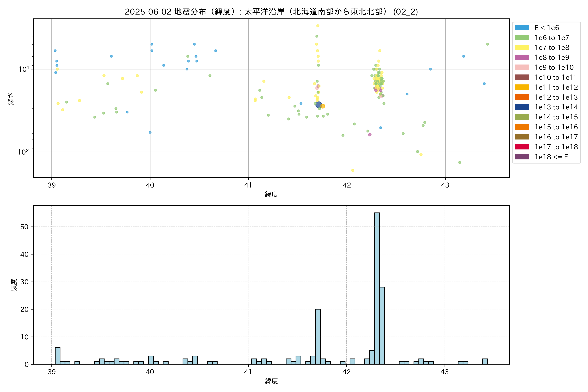588x392 pixels.
Task: Click the second tallest histogram bar reaching 28
Action: [382, 326]
